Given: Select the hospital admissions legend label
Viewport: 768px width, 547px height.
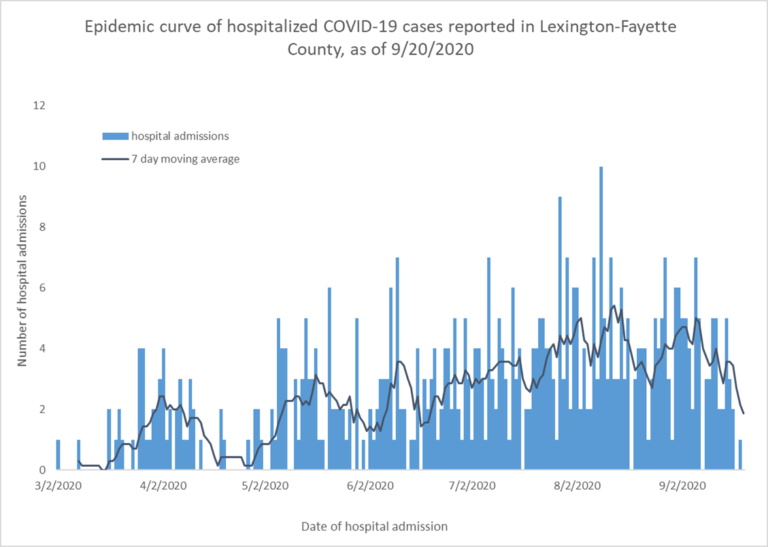Looking at the screenshot, I should pos(180,136).
